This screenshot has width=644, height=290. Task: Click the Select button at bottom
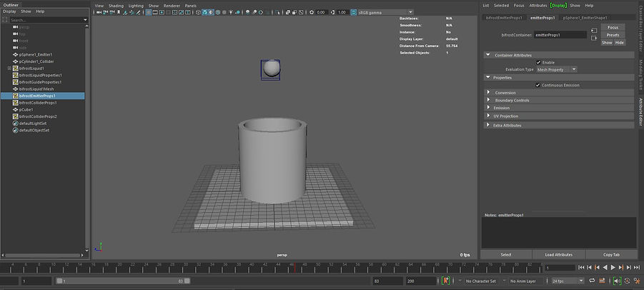pyautogui.click(x=506, y=255)
